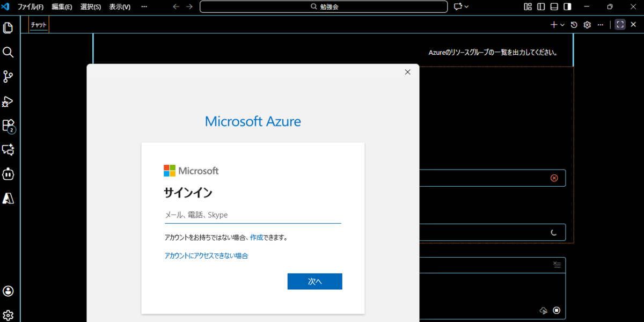Open the Run and Debug view
The height and width of the screenshot is (322, 644).
click(8, 101)
